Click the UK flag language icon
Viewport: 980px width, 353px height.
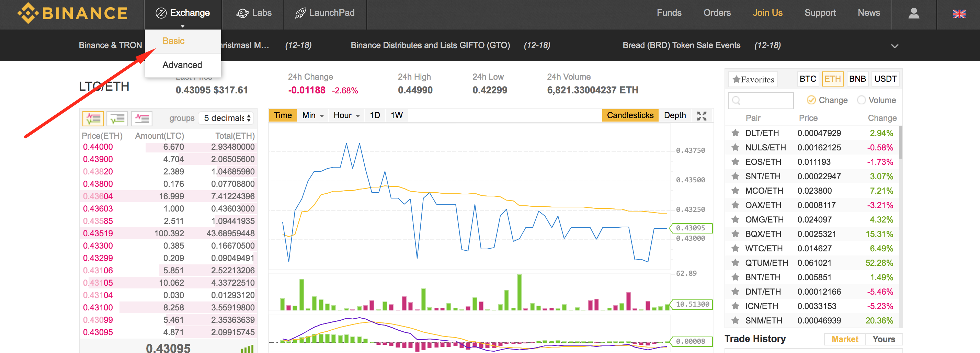(x=959, y=14)
